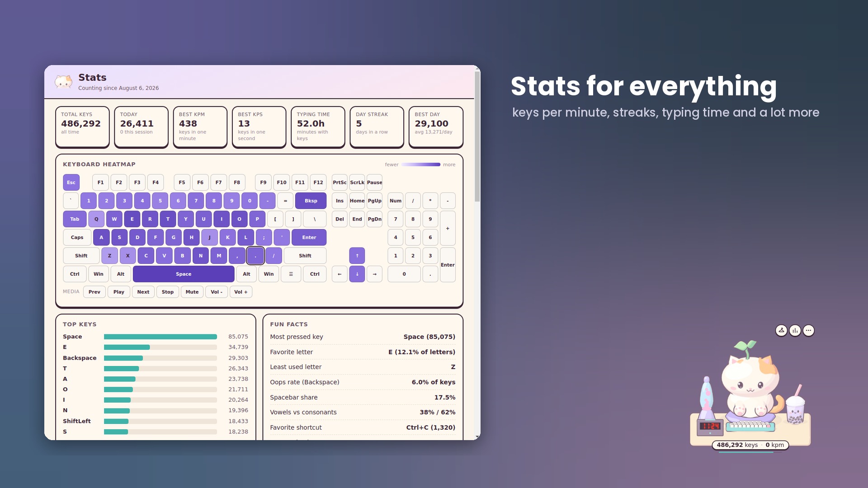Click the up arrow key on heatmap
The width and height of the screenshot is (868, 488).
[x=357, y=256]
